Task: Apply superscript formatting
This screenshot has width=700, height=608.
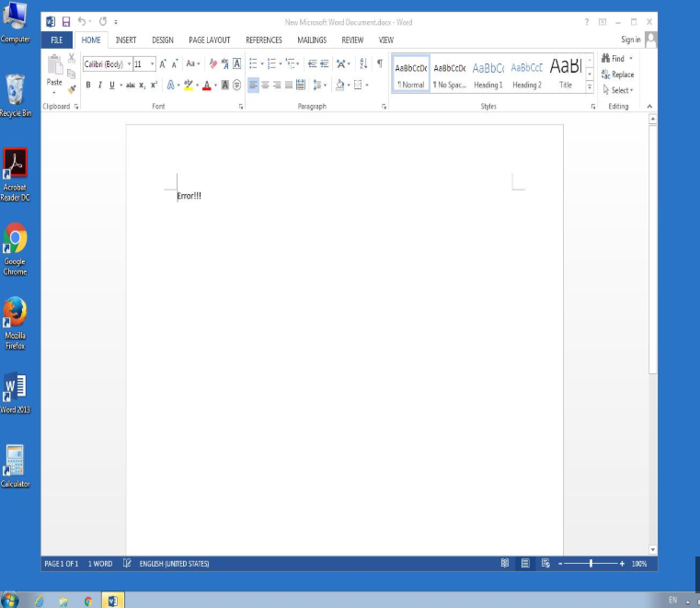Action: pos(154,85)
